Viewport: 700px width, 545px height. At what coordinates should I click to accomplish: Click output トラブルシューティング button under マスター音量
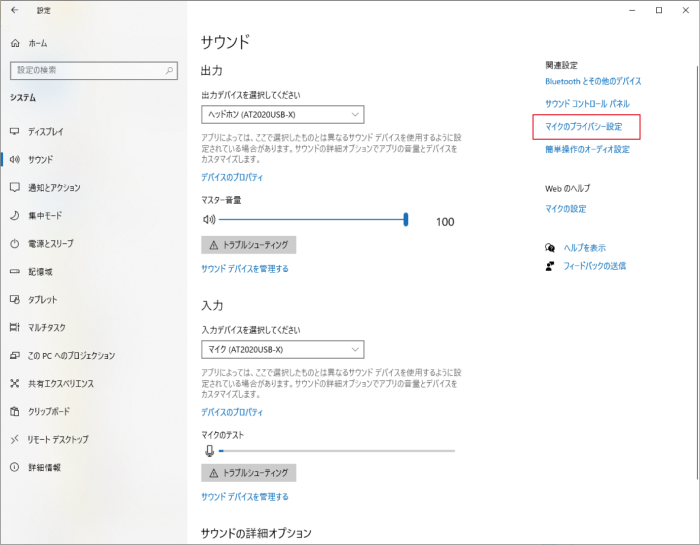(249, 245)
